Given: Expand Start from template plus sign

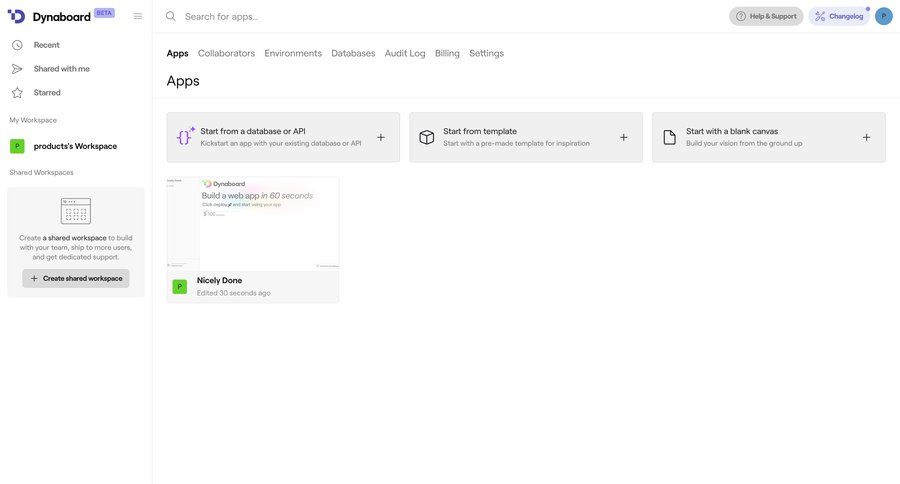Looking at the screenshot, I should 624,137.
